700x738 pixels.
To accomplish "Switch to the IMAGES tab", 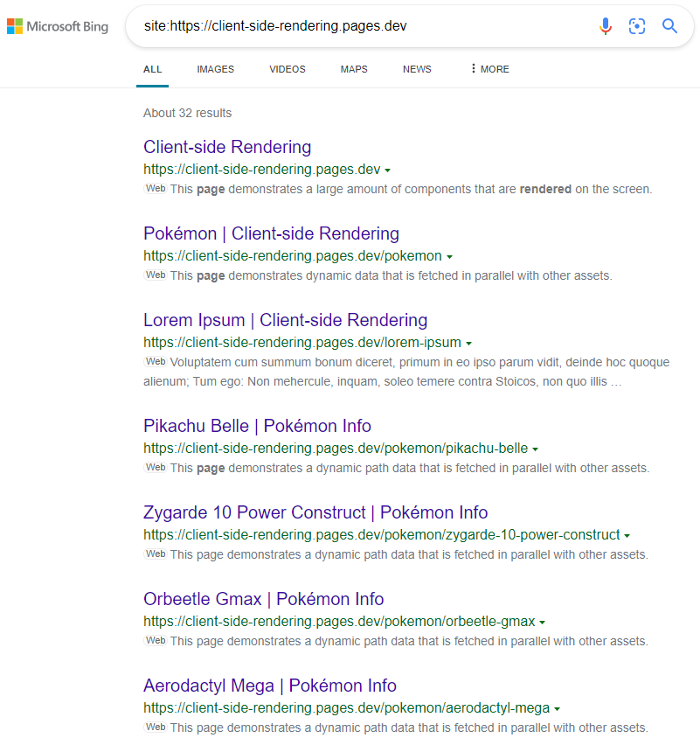I will tap(215, 68).
